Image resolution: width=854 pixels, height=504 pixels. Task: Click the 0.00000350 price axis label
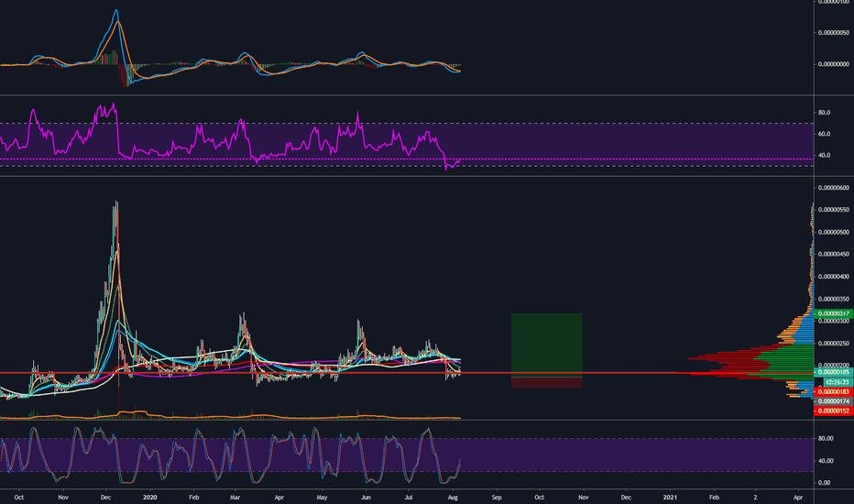(x=833, y=299)
